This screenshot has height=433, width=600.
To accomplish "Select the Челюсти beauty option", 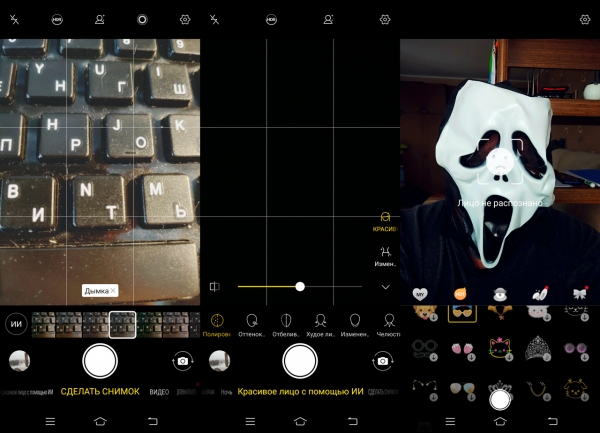I will pos(388,326).
